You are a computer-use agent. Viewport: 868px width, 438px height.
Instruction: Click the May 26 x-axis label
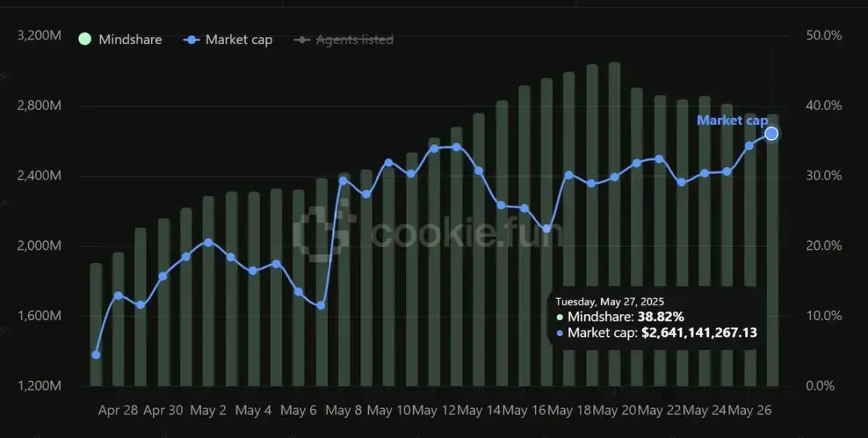[x=750, y=411]
